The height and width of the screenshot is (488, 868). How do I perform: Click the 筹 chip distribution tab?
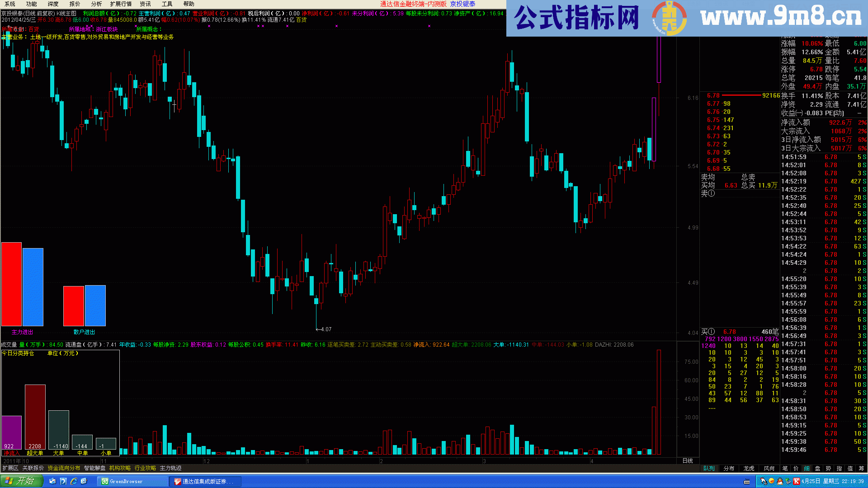861,469
